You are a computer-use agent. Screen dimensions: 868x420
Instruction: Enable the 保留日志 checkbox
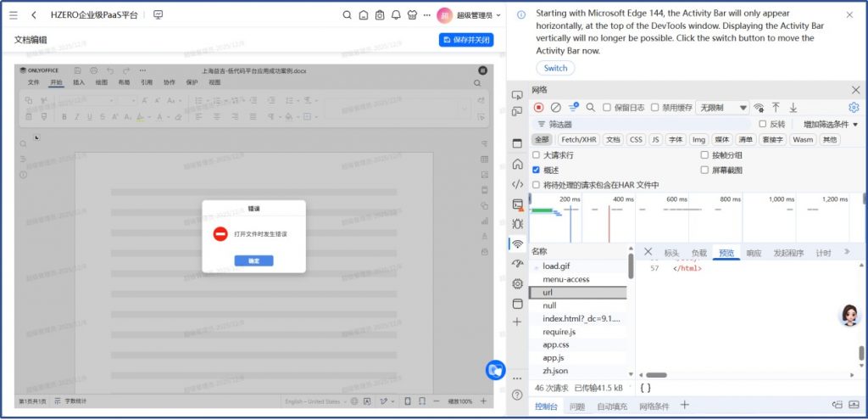(607, 108)
